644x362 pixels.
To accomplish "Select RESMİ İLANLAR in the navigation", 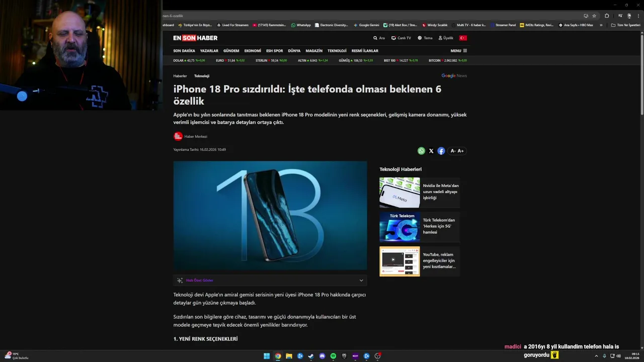I will click(365, 51).
